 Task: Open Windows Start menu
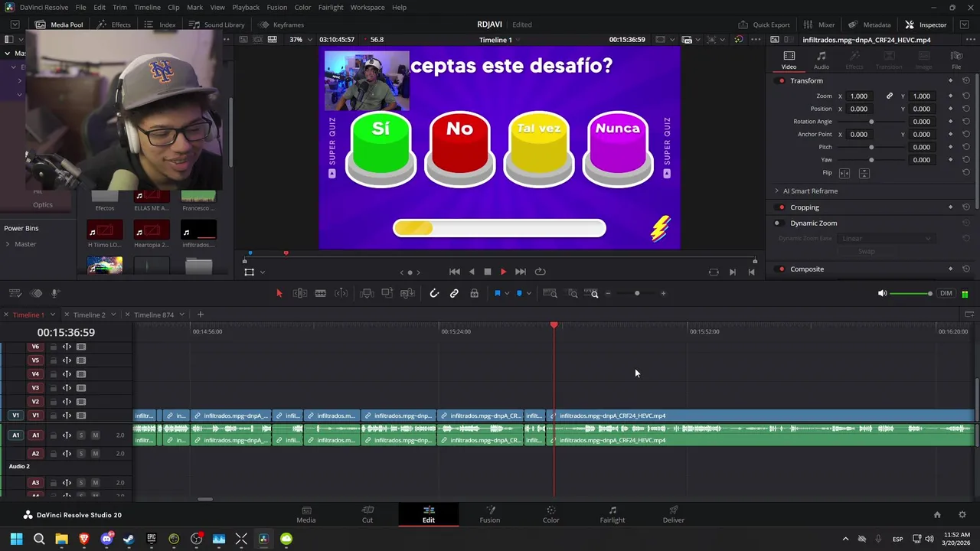tap(16, 539)
